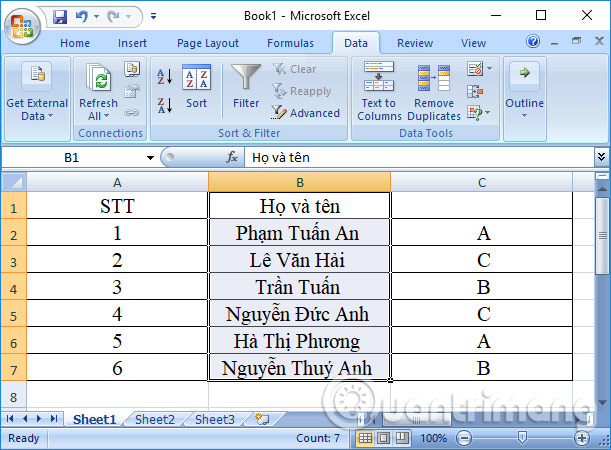
Task: Click the connection Properties icon
Action: click(132, 92)
